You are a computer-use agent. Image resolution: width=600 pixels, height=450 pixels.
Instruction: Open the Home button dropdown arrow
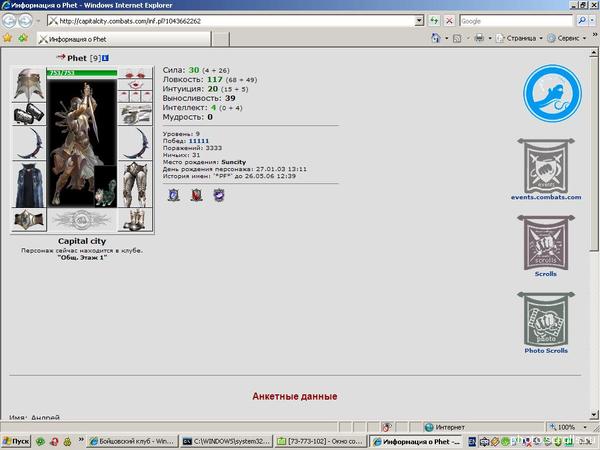[x=447, y=38]
